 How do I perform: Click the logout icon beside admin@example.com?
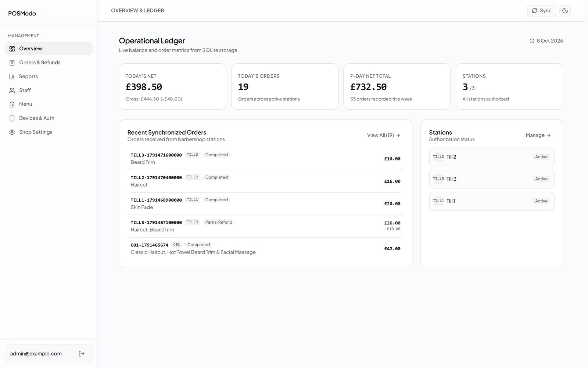82,354
